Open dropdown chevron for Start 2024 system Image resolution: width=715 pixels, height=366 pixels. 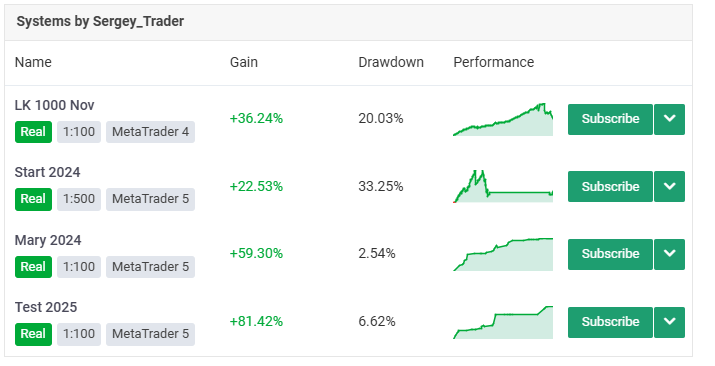click(669, 186)
